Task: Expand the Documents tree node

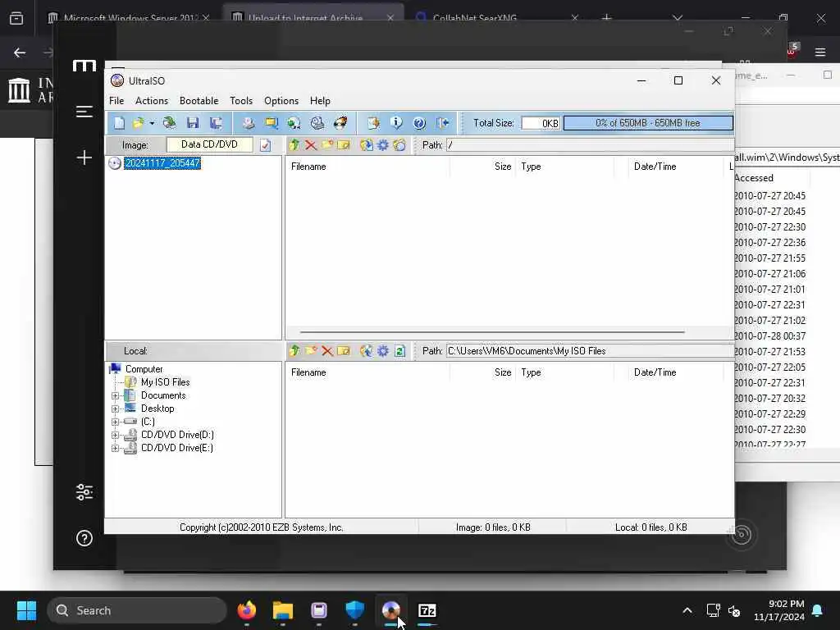Action: 115,396
